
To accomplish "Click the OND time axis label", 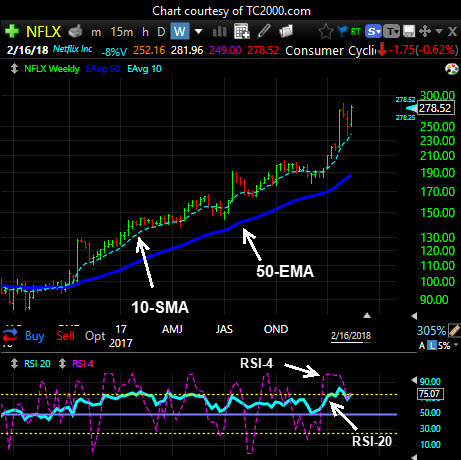I will [x=276, y=329].
